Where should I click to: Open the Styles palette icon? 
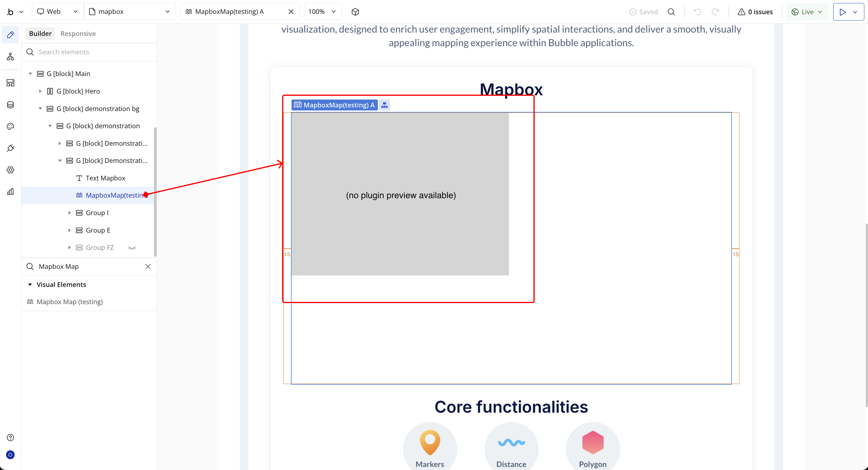click(11, 126)
